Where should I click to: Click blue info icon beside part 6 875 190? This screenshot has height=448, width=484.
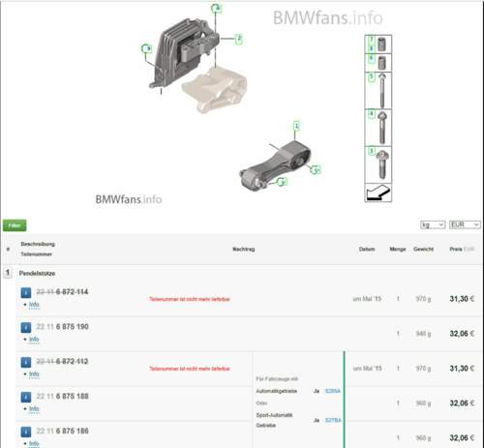coord(26,327)
